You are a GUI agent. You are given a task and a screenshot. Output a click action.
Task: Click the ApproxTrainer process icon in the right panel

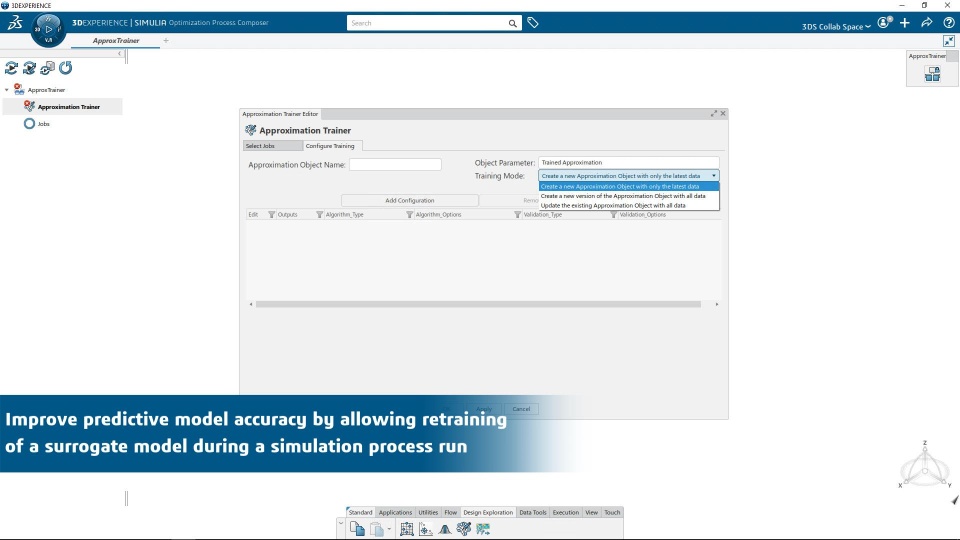pyautogui.click(x=932, y=74)
